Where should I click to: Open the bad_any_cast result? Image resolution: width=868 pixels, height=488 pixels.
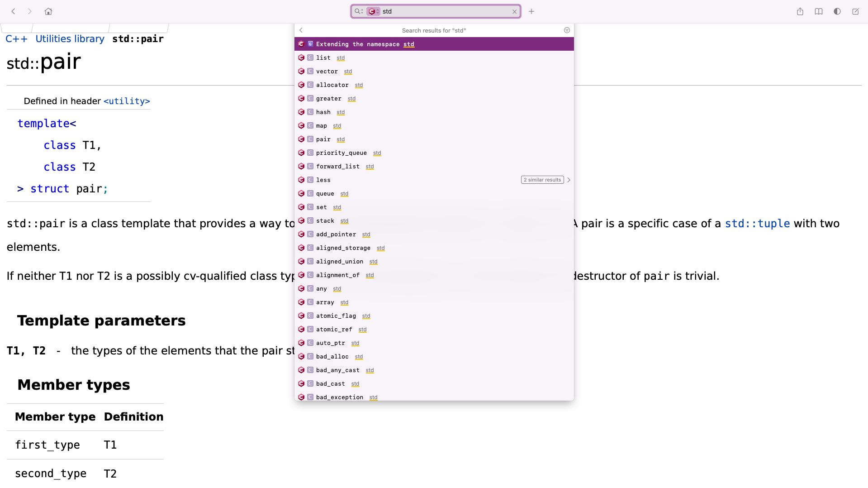click(434, 370)
